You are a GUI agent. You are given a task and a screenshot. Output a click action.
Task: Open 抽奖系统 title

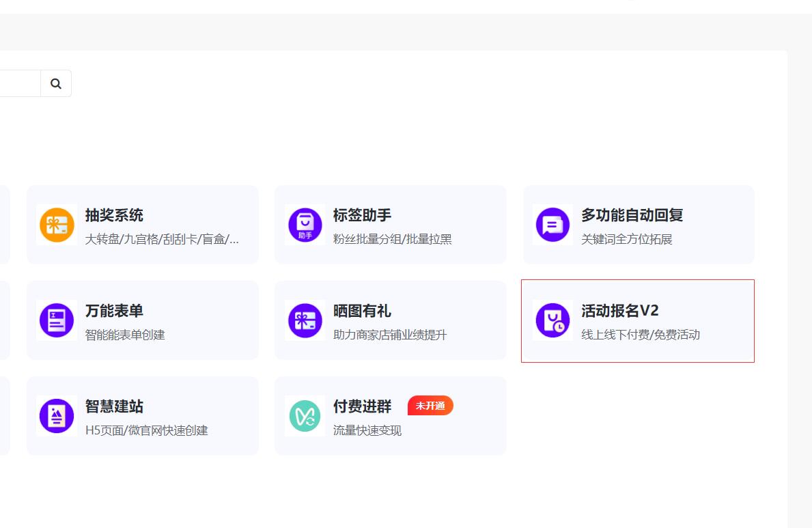[114, 215]
